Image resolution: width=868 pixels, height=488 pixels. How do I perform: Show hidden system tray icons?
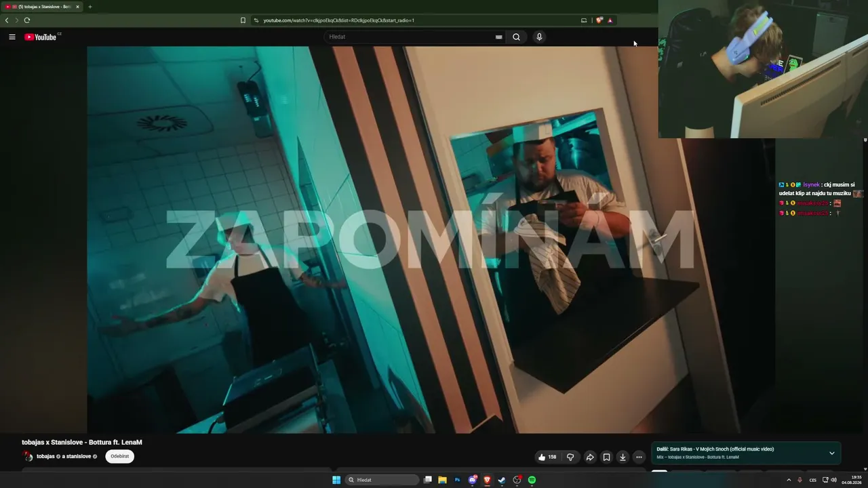pyautogui.click(x=789, y=480)
